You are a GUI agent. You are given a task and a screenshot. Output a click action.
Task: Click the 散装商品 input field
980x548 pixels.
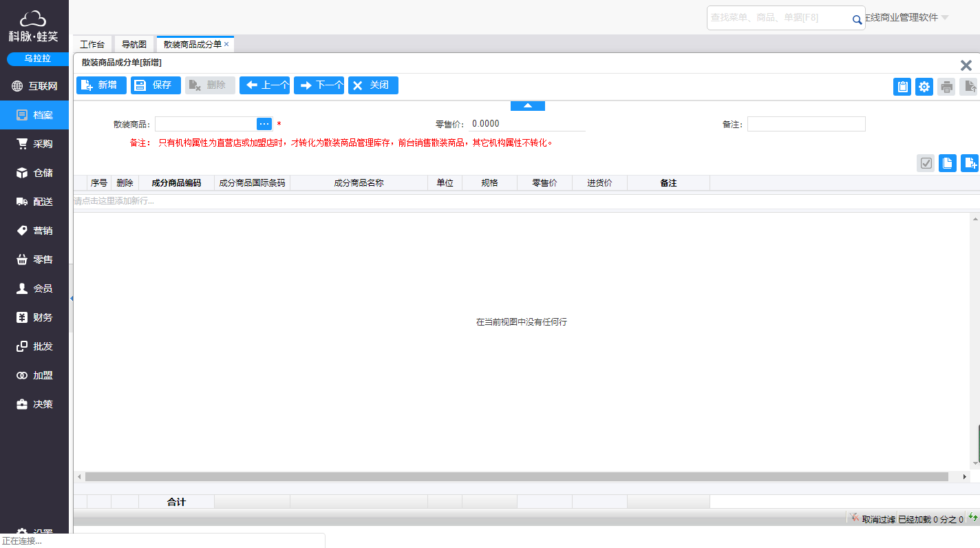[206, 124]
